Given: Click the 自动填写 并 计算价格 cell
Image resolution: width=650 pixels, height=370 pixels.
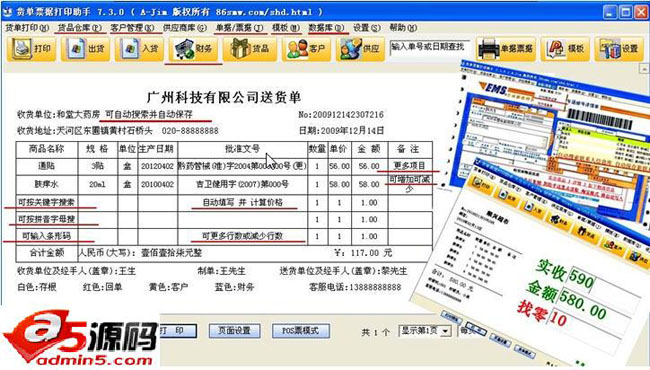Looking at the screenshot, I should point(243,203).
